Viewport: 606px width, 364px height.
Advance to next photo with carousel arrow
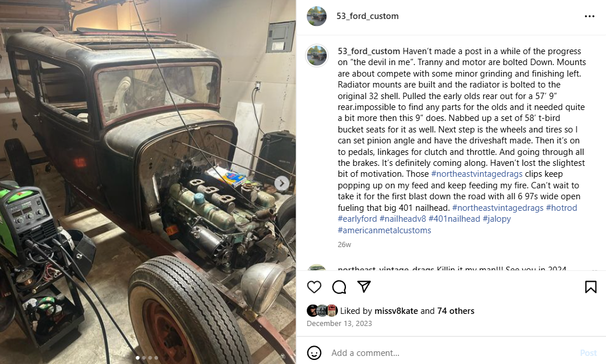[x=282, y=183]
